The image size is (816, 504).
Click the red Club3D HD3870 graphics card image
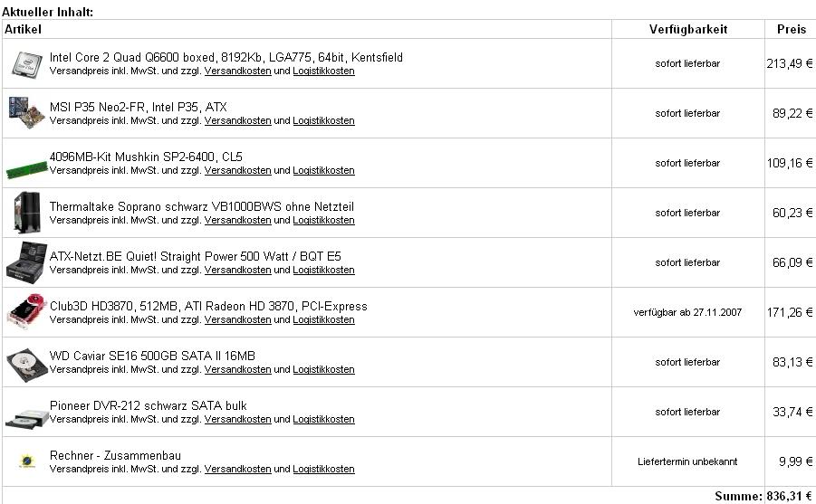click(x=26, y=311)
